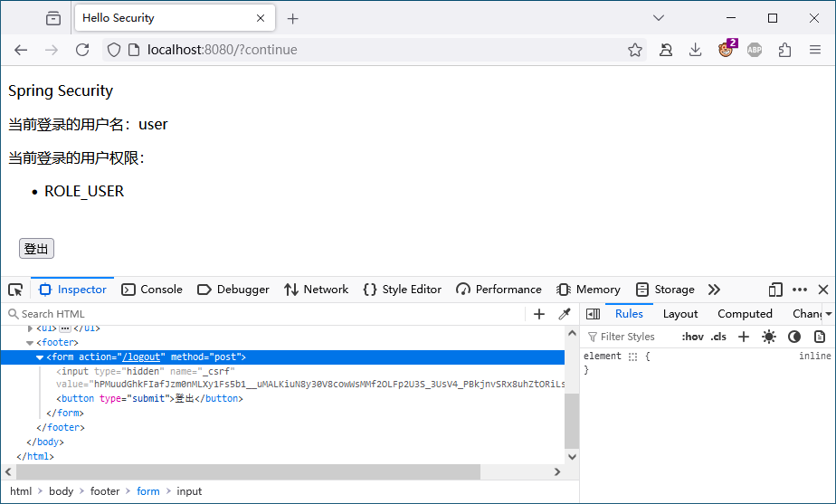Reload the current page
836x504 pixels.
pyautogui.click(x=82, y=50)
